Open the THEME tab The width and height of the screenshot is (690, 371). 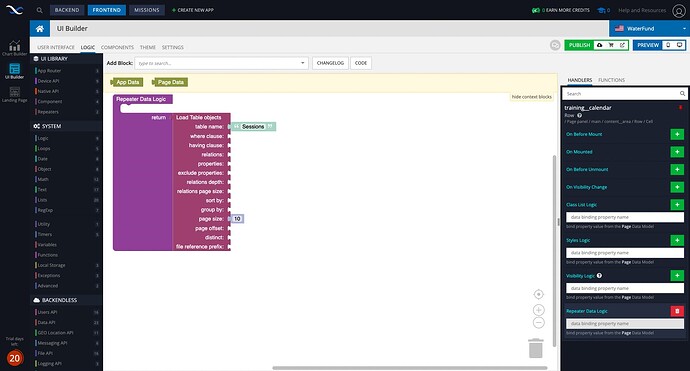click(148, 47)
